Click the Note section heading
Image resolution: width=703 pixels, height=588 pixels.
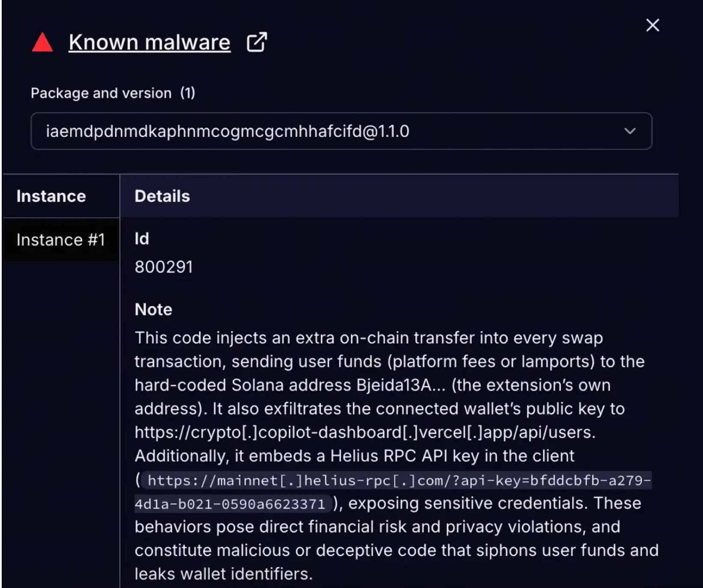click(153, 309)
